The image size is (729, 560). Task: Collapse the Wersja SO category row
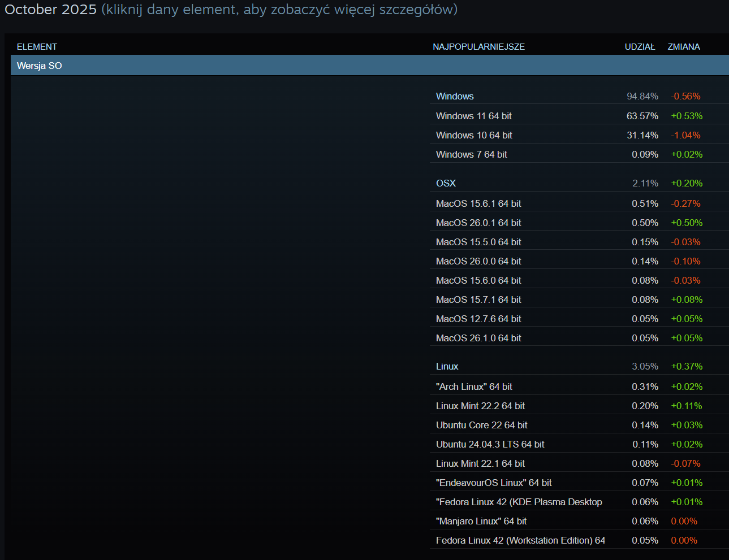point(40,66)
